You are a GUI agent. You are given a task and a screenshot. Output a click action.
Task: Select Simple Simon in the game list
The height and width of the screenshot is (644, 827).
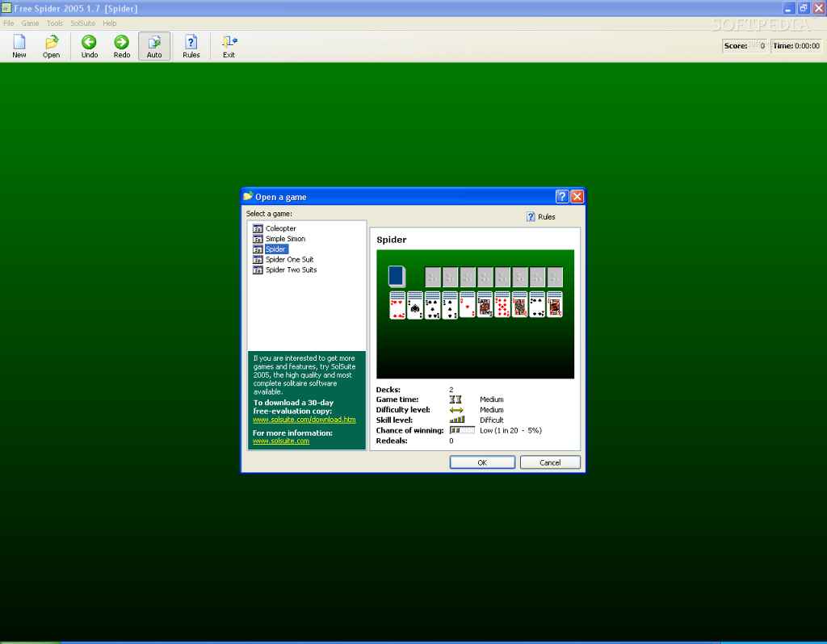tap(285, 239)
